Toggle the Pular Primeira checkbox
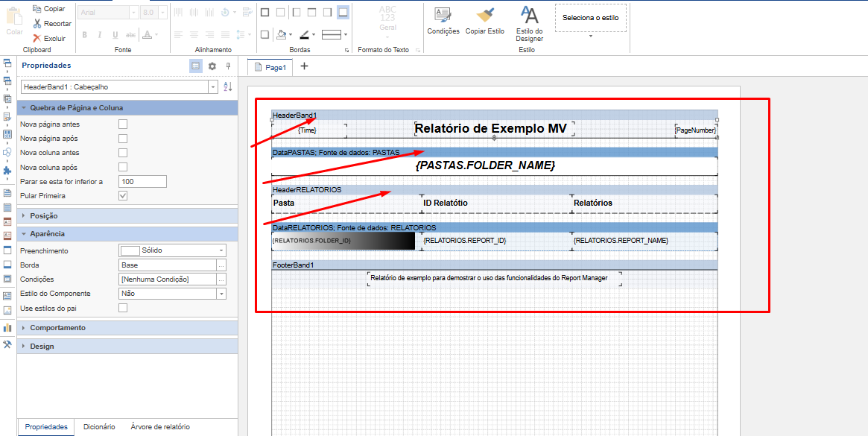 click(123, 196)
